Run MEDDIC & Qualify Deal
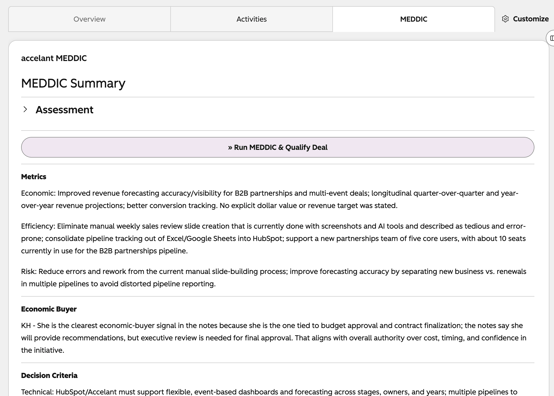The height and width of the screenshot is (396, 554). (x=278, y=147)
